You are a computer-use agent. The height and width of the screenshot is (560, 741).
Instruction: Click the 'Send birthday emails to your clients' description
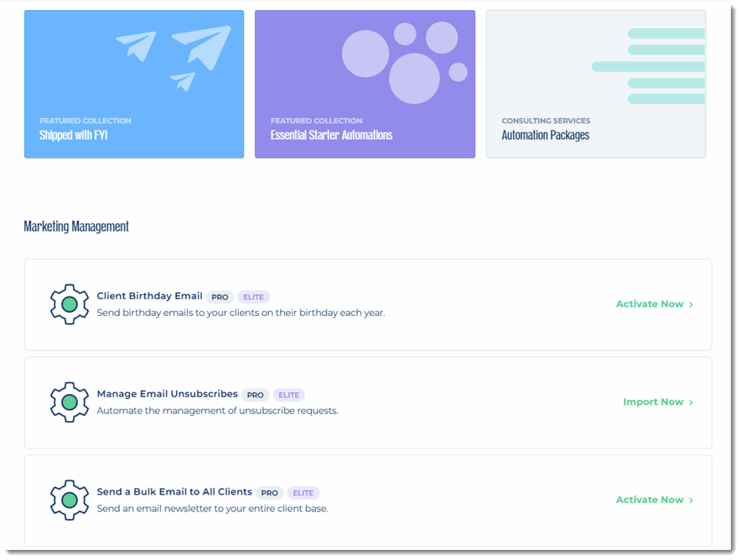coord(241,313)
